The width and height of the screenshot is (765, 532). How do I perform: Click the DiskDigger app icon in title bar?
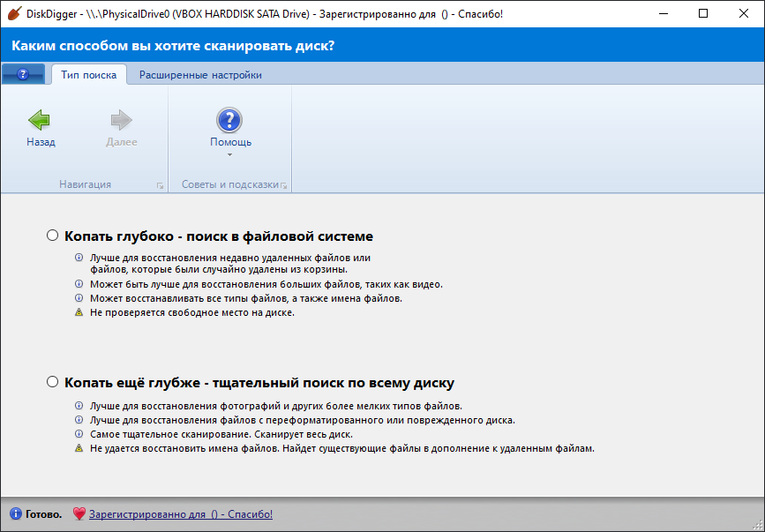tap(13, 13)
